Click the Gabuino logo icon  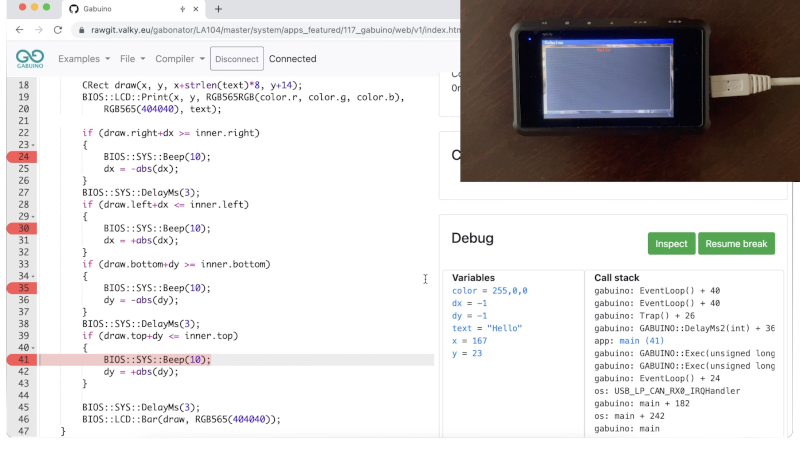pos(29,59)
